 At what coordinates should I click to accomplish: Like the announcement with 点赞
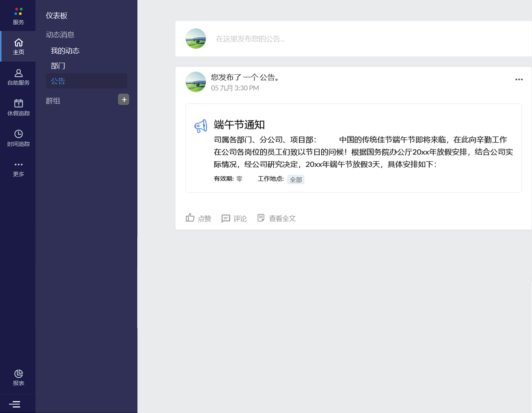(198, 218)
